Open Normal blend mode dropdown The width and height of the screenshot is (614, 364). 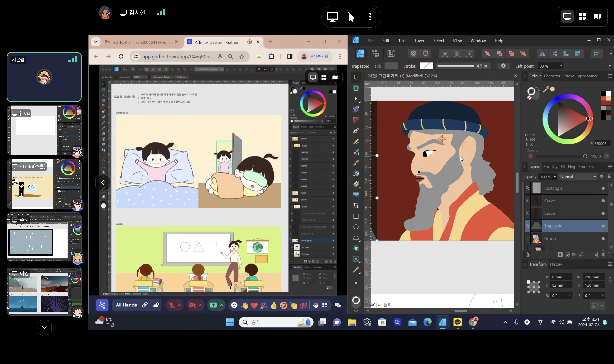coord(578,177)
